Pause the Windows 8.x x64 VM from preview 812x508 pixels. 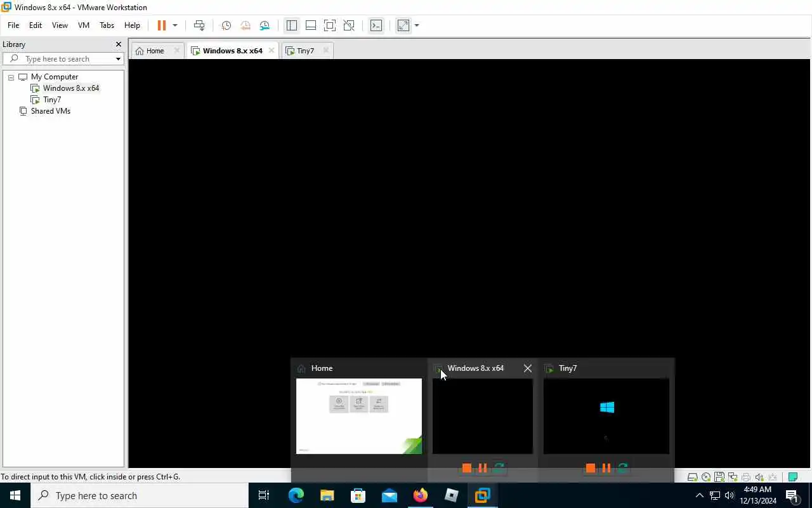[482, 468]
